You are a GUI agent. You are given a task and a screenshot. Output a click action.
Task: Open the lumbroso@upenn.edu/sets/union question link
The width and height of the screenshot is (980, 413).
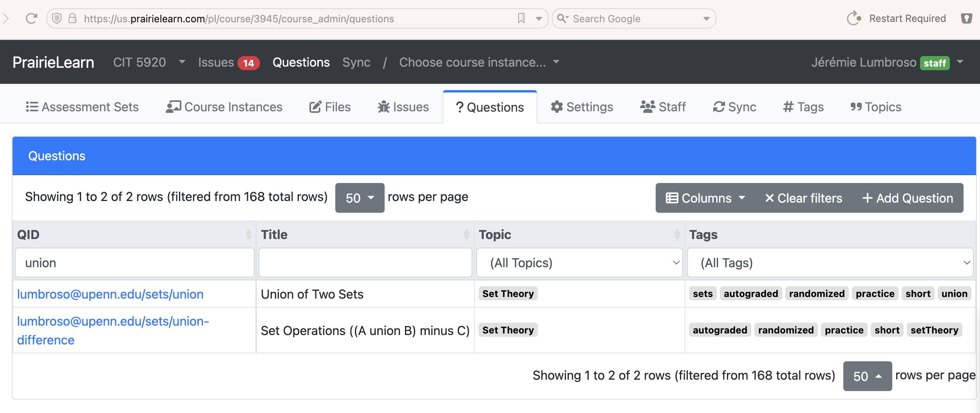[x=110, y=294]
